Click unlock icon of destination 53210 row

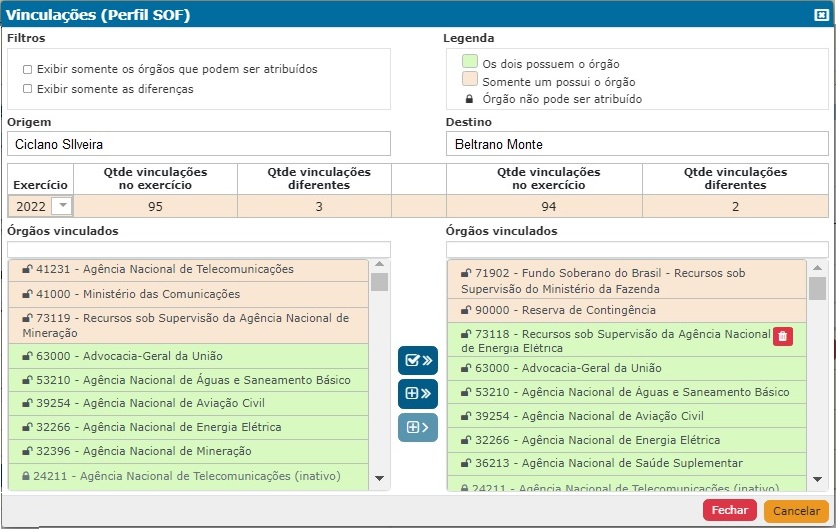(466, 392)
